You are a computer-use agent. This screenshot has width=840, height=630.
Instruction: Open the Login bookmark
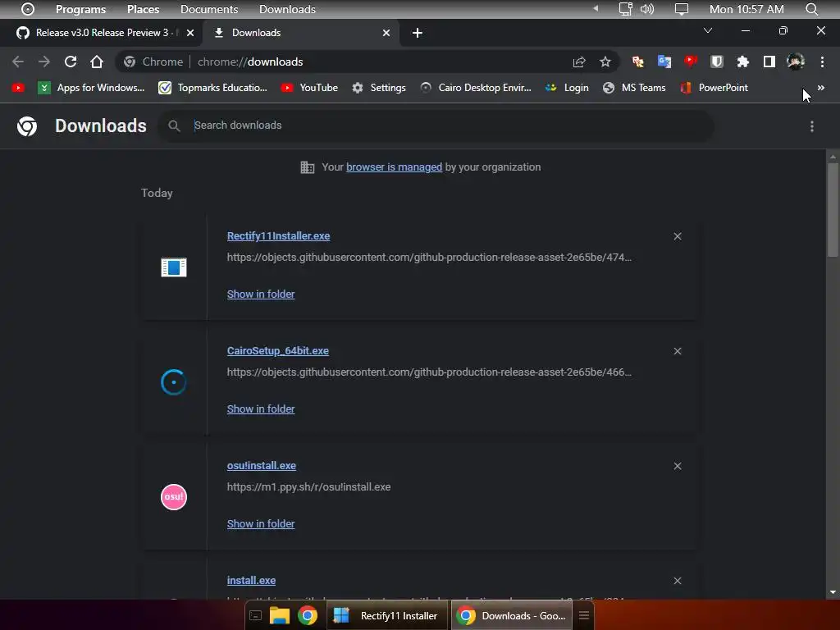[x=567, y=87]
